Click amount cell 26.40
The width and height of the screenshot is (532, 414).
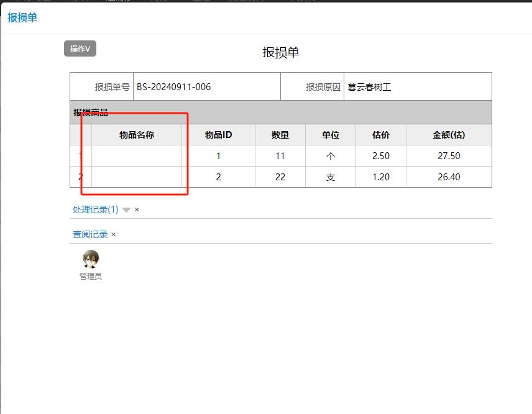tap(449, 177)
